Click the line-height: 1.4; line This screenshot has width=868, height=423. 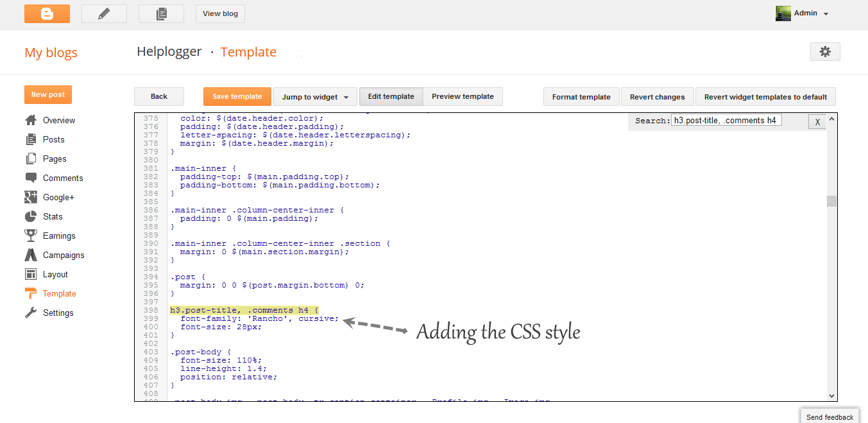tap(224, 368)
